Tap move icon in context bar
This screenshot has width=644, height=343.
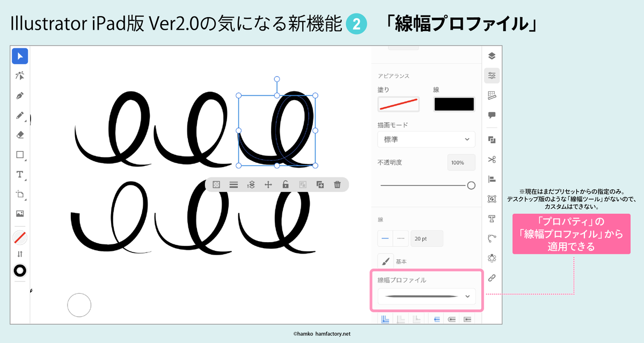click(268, 184)
